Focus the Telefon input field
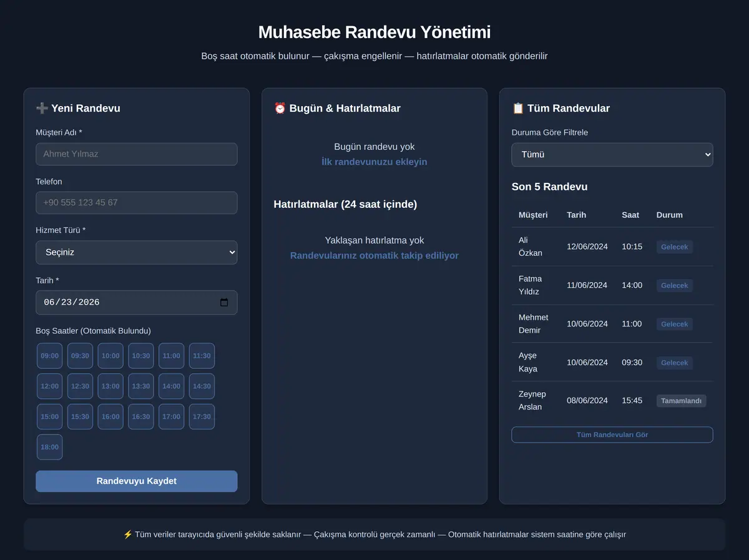This screenshot has width=749, height=560. pos(136,203)
